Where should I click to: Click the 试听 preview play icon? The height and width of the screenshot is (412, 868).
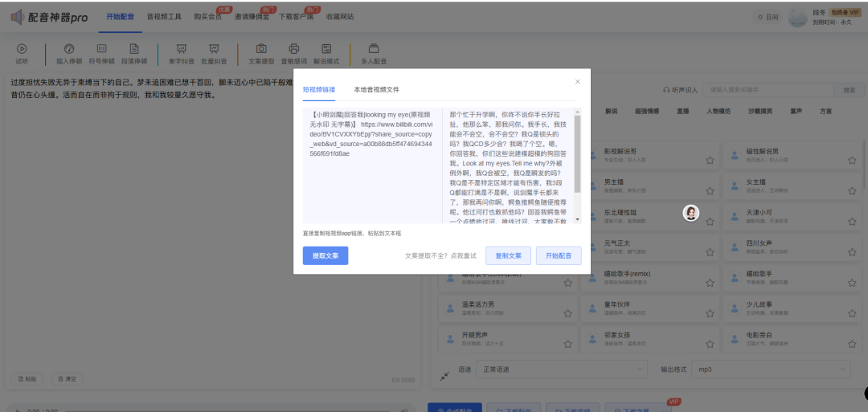[x=22, y=49]
